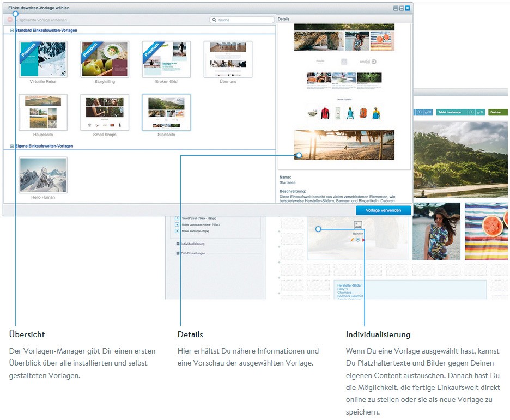The width and height of the screenshot is (510, 420).
Task: Switch to Tablet Landscape viewport tab
Action: point(451,112)
